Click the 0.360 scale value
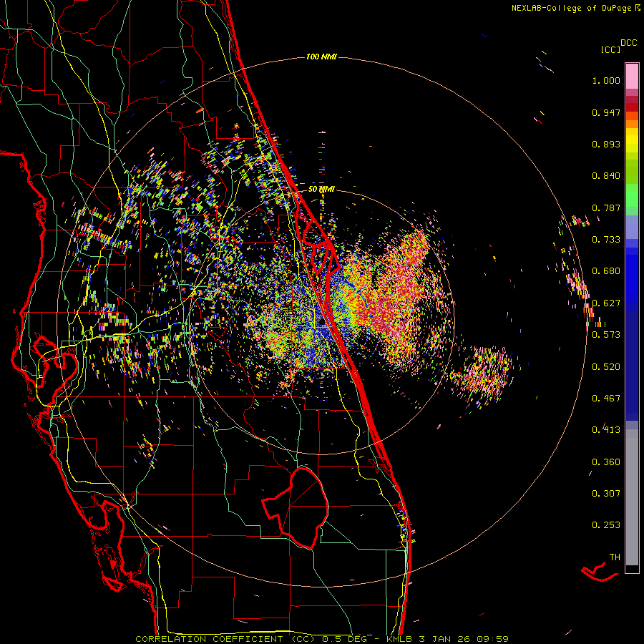 point(606,462)
